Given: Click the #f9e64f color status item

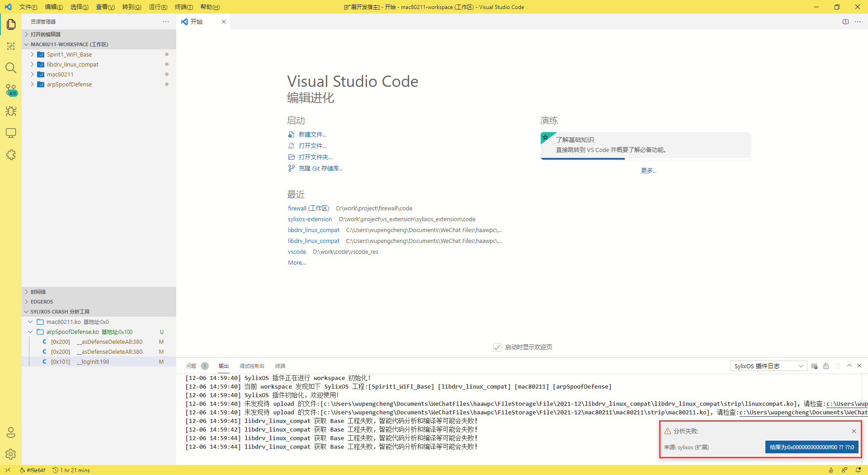Looking at the screenshot, I should [32, 470].
